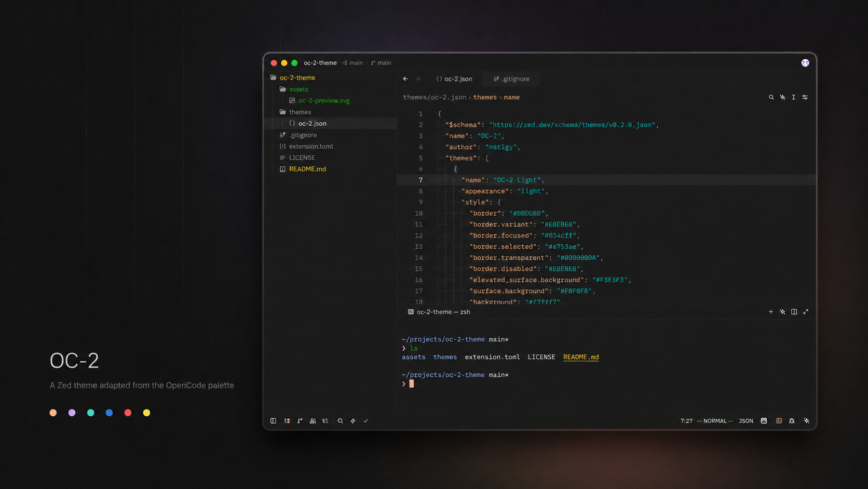Open the git panel branch icon in status bar

300,421
